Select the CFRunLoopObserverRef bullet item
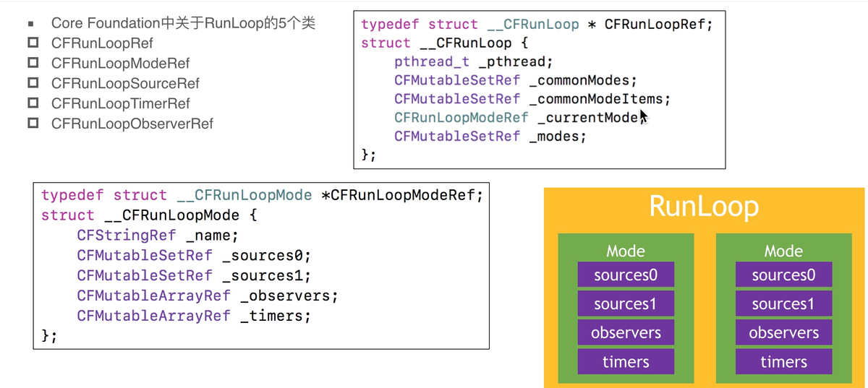Image resolution: width=868 pixels, height=388 pixels. [x=132, y=124]
